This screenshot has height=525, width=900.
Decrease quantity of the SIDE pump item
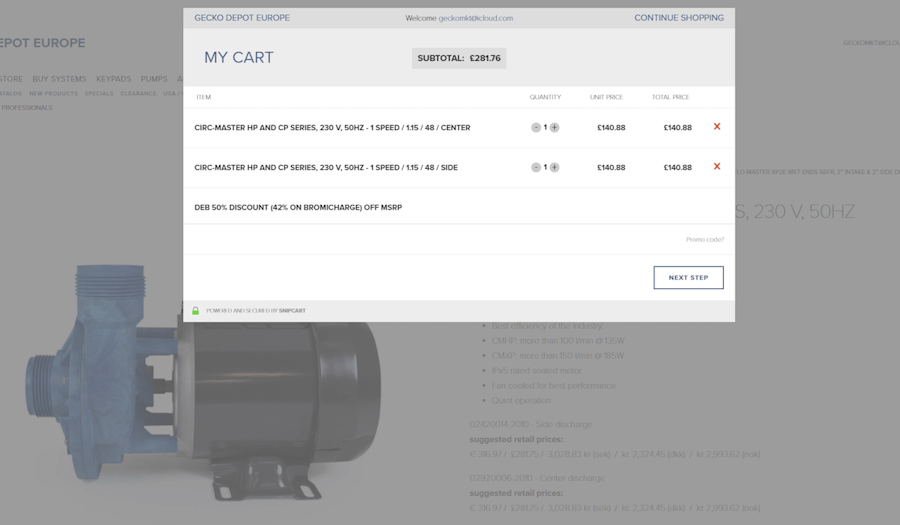coord(536,168)
